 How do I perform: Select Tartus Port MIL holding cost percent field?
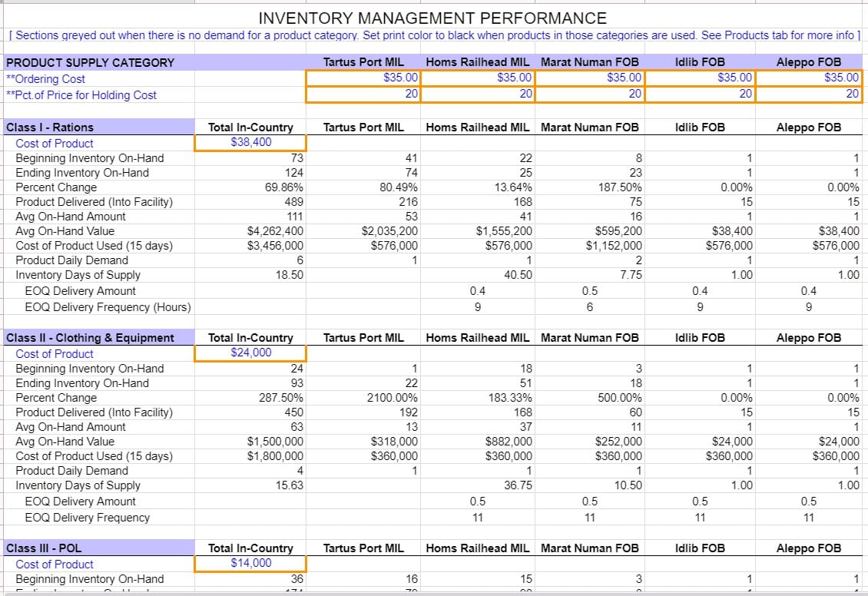(x=363, y=94)
